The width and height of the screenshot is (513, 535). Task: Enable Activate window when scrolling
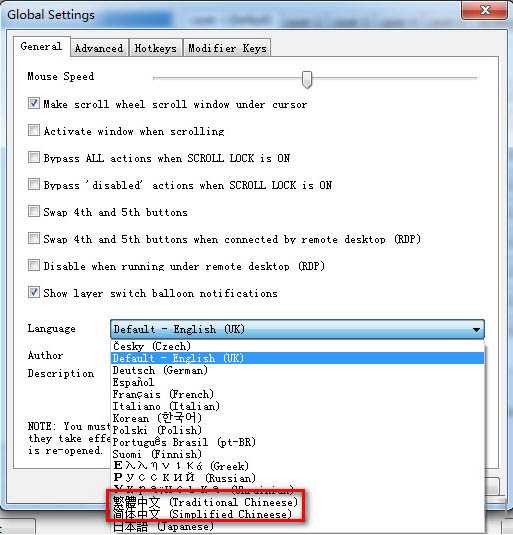pos(33,130)
